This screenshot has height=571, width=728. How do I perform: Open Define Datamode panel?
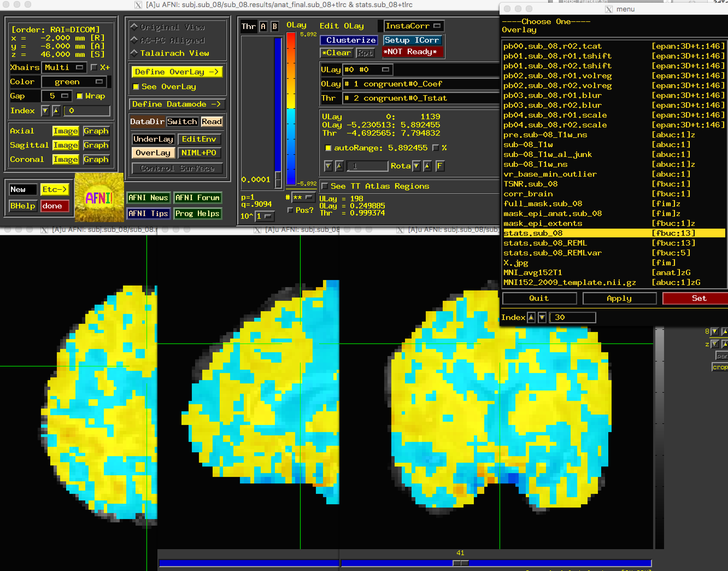(x=177, y=104)
